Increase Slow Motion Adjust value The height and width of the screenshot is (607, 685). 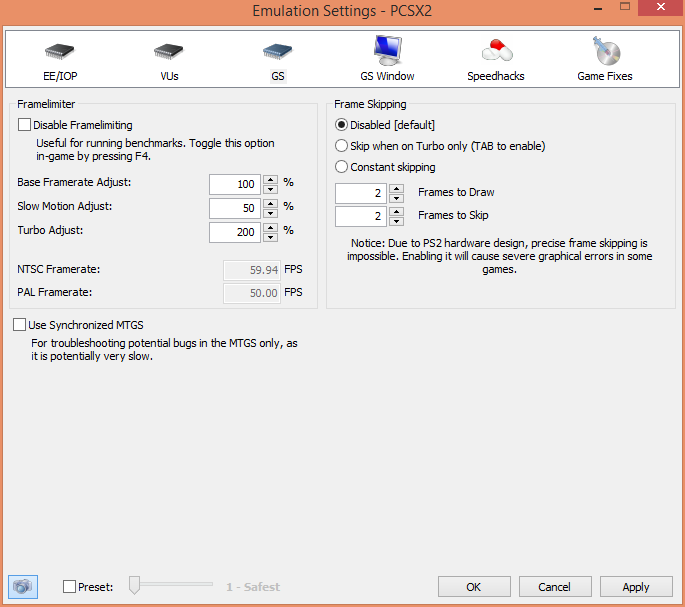[271, 203]
